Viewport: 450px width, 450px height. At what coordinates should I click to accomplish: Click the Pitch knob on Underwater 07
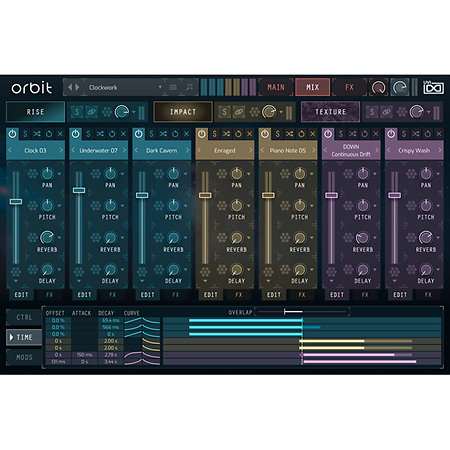click(x=110, y=205)
